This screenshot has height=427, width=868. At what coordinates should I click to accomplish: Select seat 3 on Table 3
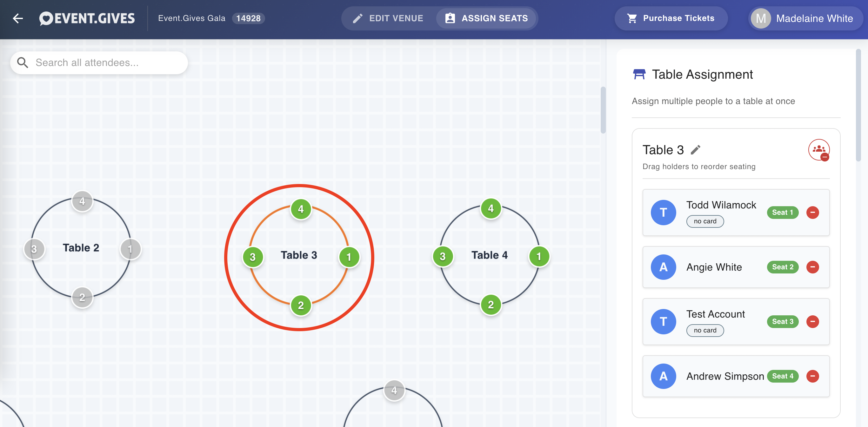coord(253,257)
